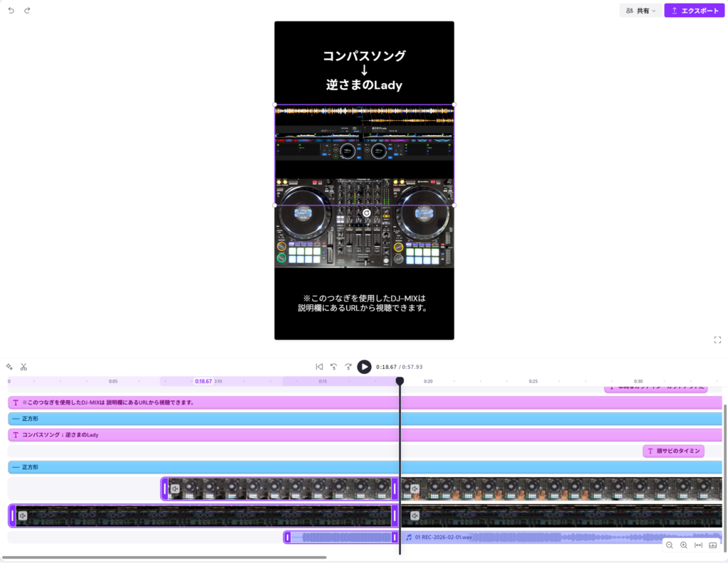Zoom in the timeline
This screenshot has height=563, width=728.
(x=683, y=545)
